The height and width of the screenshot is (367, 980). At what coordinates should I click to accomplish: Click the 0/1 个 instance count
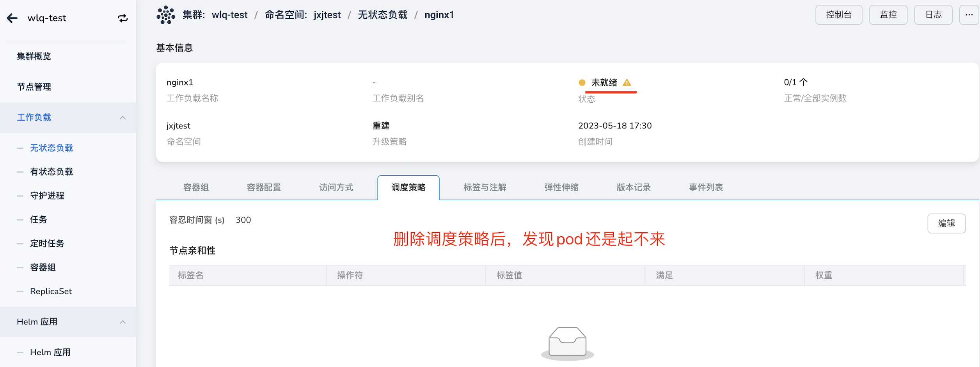click(x=796, y=82)
